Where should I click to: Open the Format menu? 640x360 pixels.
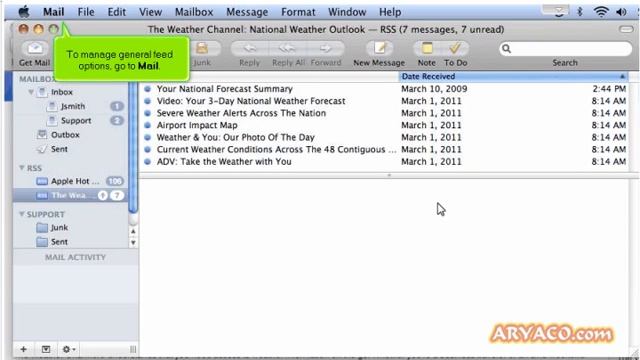(x=298, y=12)
